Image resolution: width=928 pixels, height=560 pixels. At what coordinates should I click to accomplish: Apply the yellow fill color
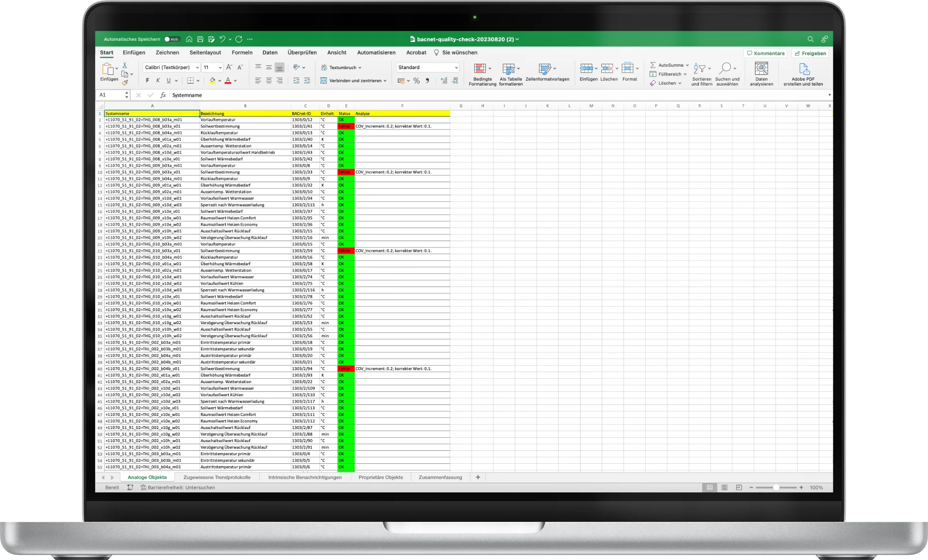pyautogui.click(x=212, y=81)
